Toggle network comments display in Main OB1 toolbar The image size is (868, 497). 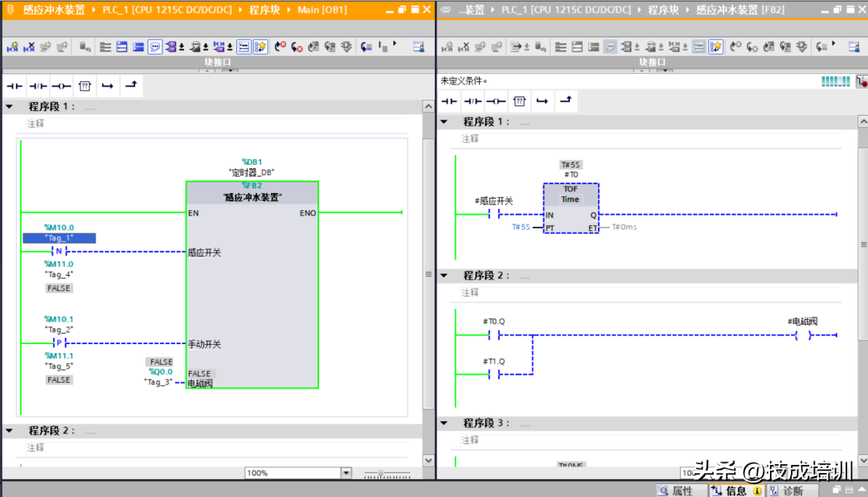click(x=155, y=47)
